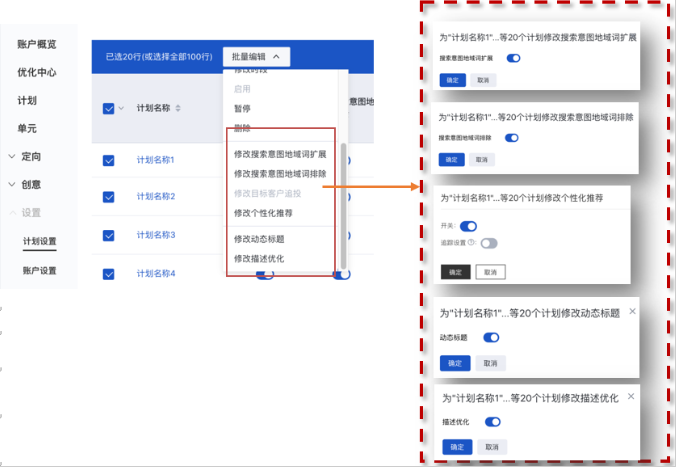Choose 修改动态标题 menu entry

pos(259,239)
